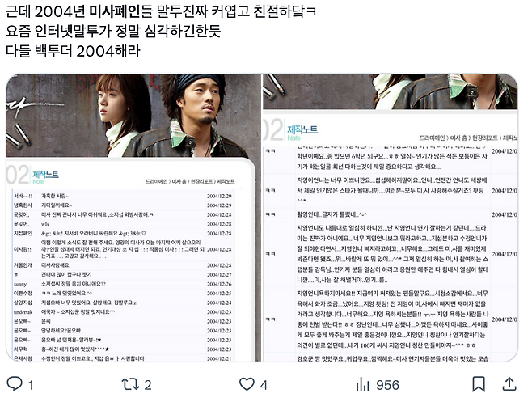Open tweet via the 요즘 인터넷말투가 line

[113, 32]
